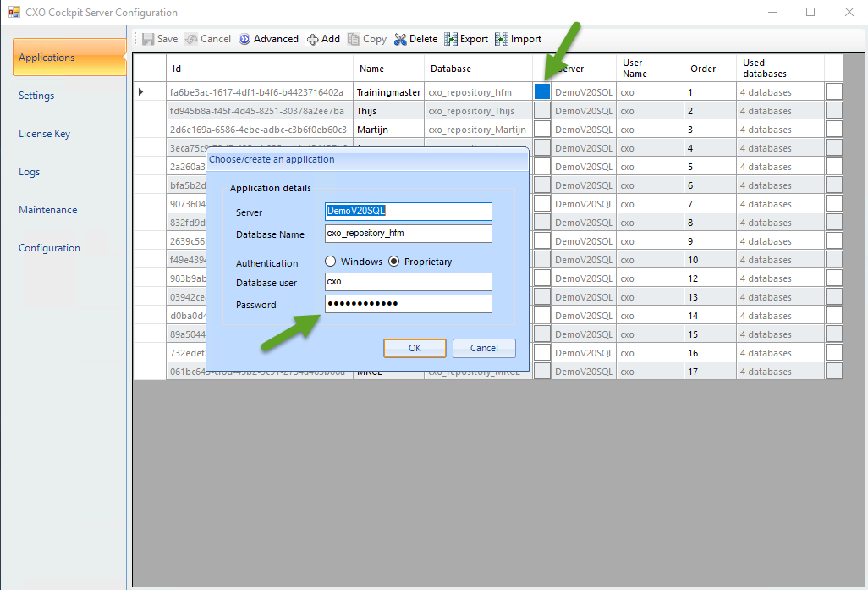Open Advanced options in toolbar
868x590 pixels.
[x=268, y=39]
